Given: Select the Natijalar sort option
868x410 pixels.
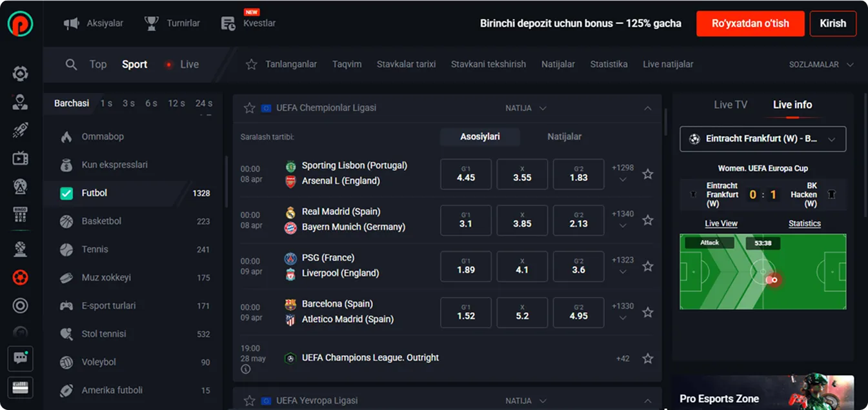Looking at the screenshot, I should [564, 137].
